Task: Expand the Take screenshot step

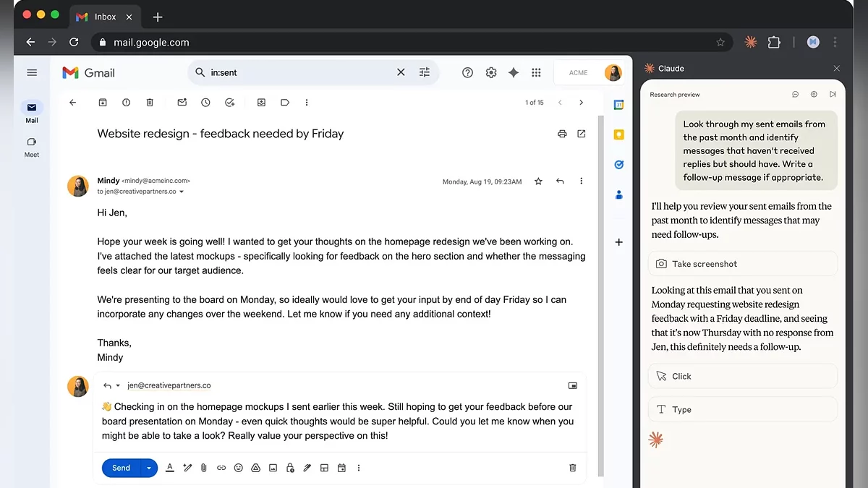Action: (743, 264)
